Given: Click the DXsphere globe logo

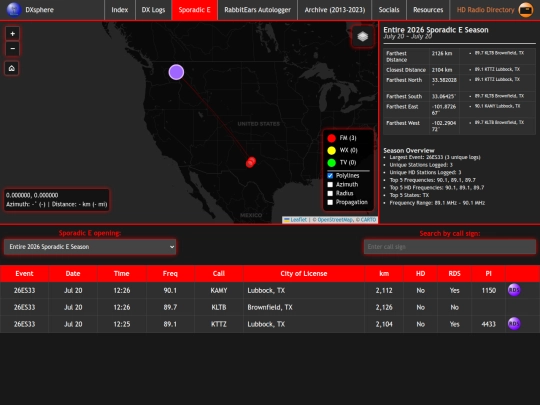Looking at the screenshot, I should coord(14,10).
